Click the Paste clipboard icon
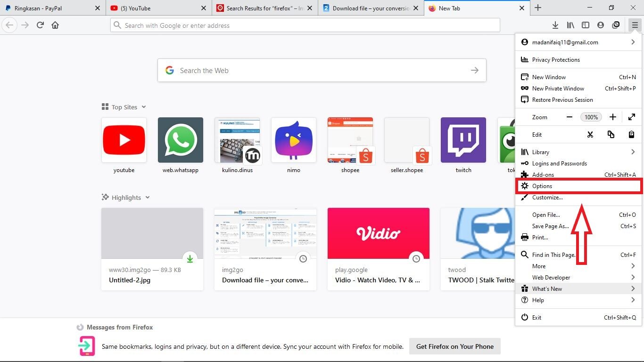Screen dimensions: 644x362 (632, 134)
